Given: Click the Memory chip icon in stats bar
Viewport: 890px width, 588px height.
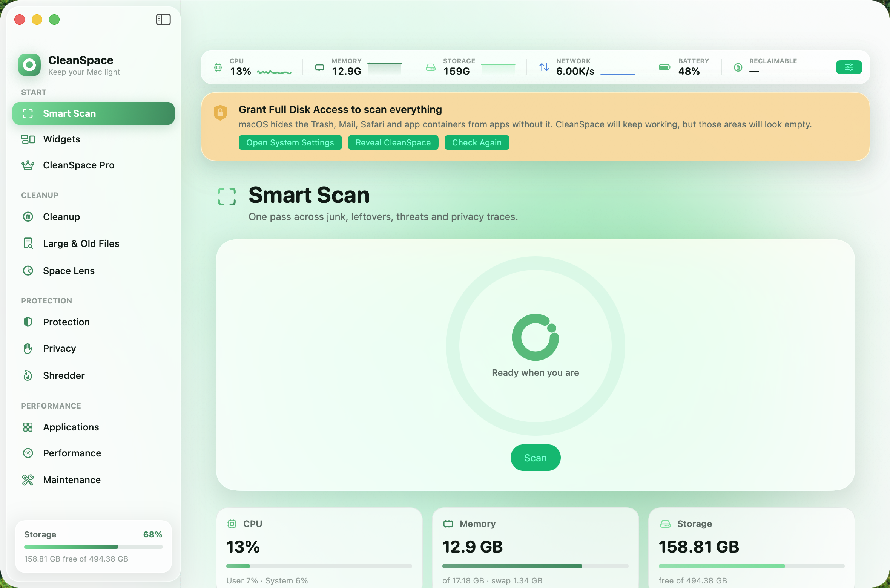Looking at the screenshot, I should coord(319,67).
